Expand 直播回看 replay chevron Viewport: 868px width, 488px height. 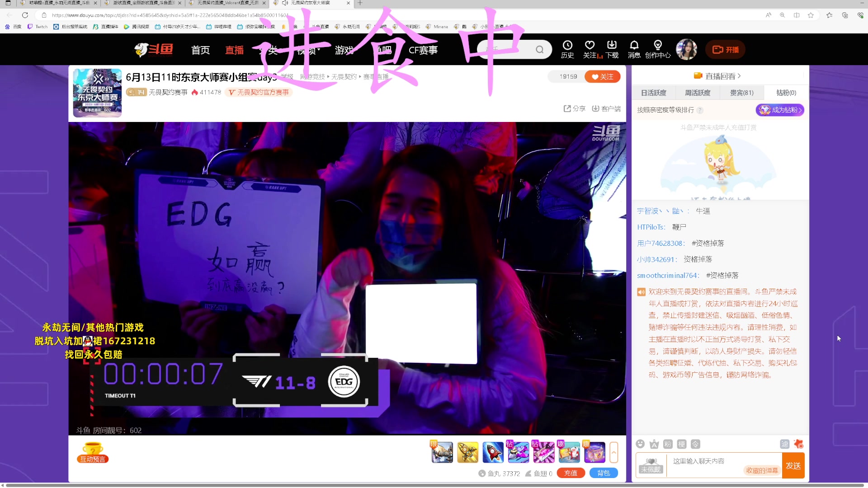pyautogui.click(x=739, y=76)
